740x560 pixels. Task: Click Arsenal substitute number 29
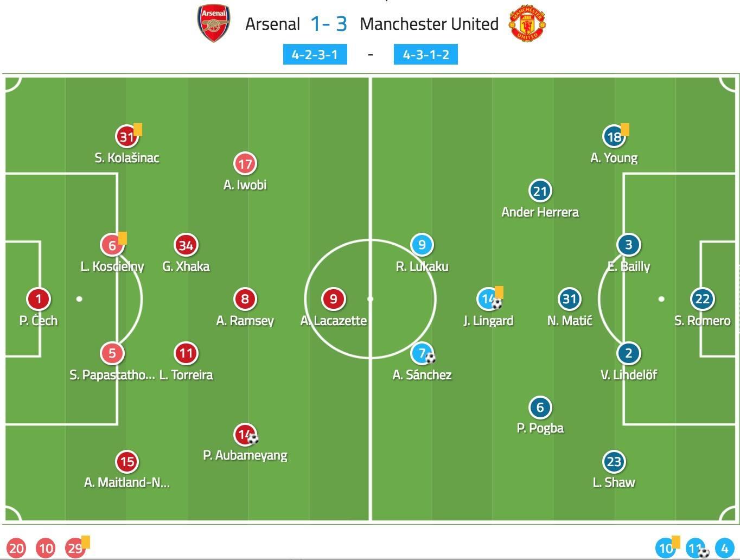click(x=75, y=549)
